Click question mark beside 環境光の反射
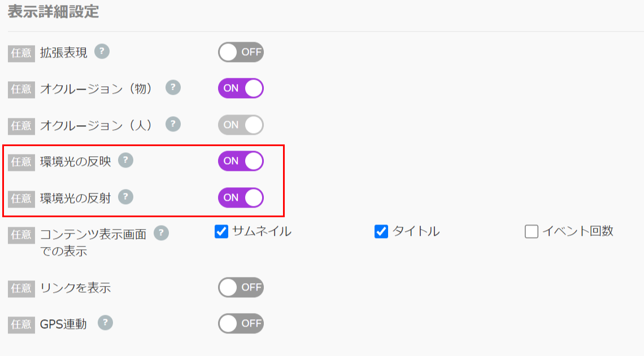The width and height of the screenshot is (644, 356). coord(125,197)
